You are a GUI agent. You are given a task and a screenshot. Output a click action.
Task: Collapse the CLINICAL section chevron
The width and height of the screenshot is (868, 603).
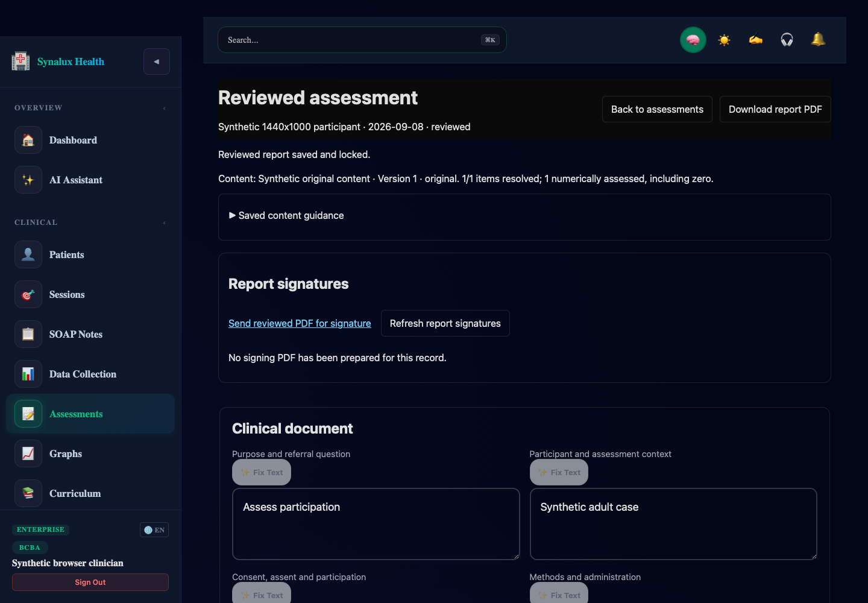pos(164,223)
